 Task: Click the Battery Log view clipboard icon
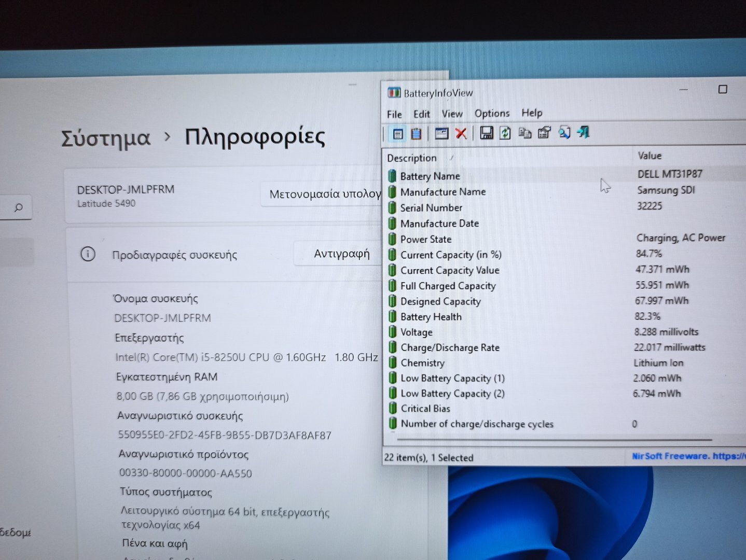click(x=416, y=134)
